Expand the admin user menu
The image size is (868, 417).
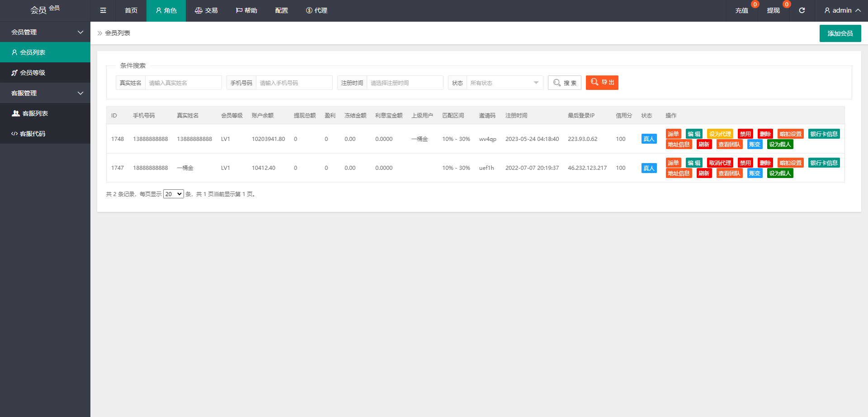842,10
